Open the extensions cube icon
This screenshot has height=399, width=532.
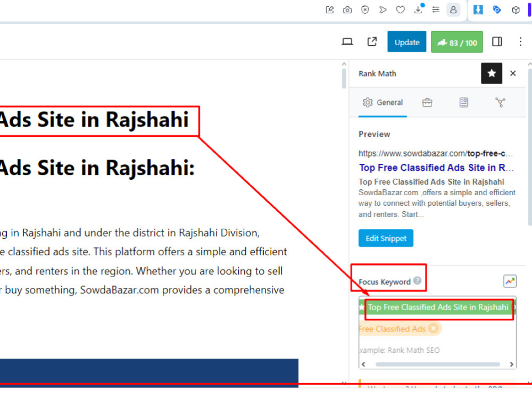[x=516, y=10]
